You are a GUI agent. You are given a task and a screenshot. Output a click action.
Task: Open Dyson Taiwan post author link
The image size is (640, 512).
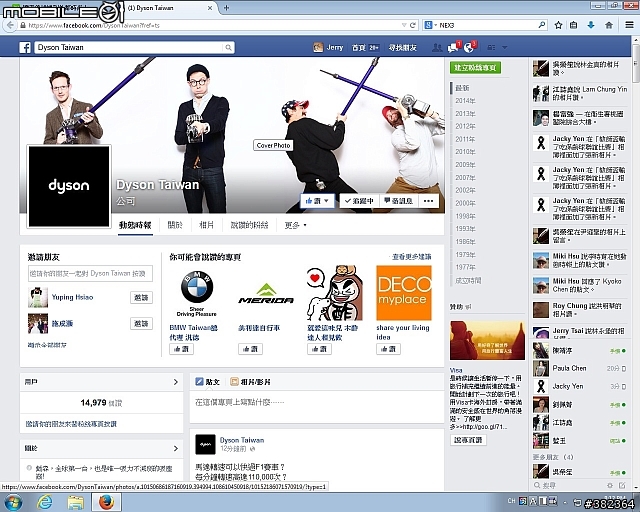click(x=242, y=440)
